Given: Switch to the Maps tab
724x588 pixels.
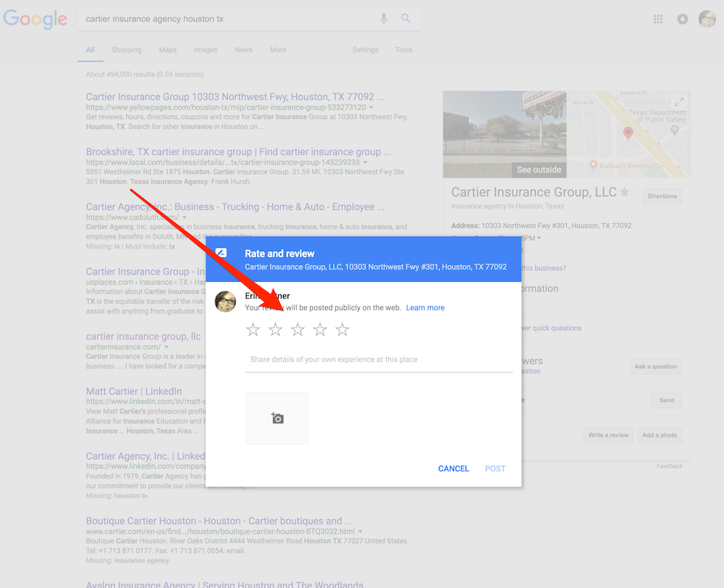Looking at the screenshot, I should tap(168, 50).
